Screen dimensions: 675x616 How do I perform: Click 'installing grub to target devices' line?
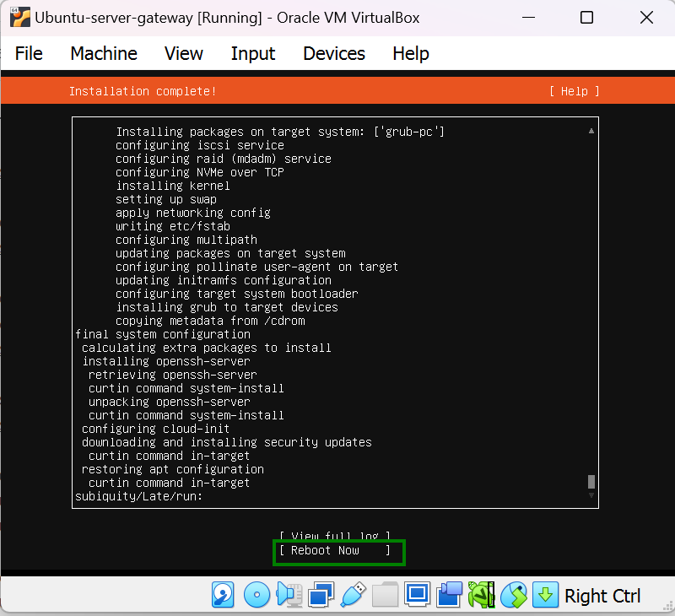227,307
